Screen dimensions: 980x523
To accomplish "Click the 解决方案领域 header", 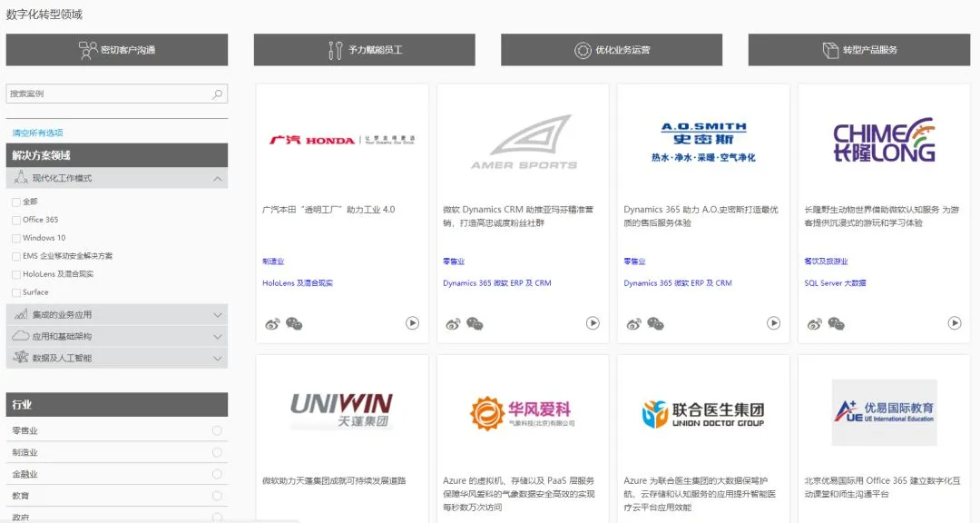I will point(117,155).
